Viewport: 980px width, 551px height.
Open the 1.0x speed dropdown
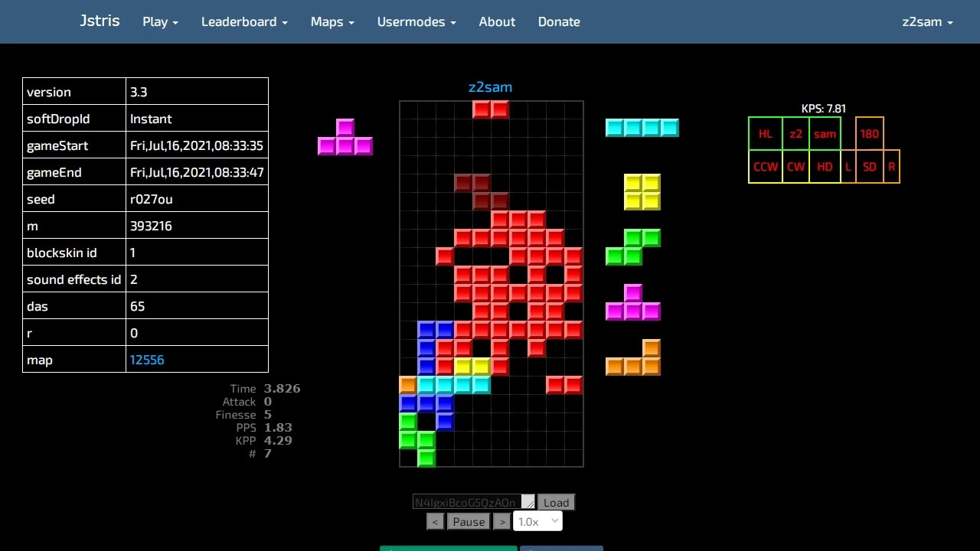pyautogui.click(x=538, y=522)
